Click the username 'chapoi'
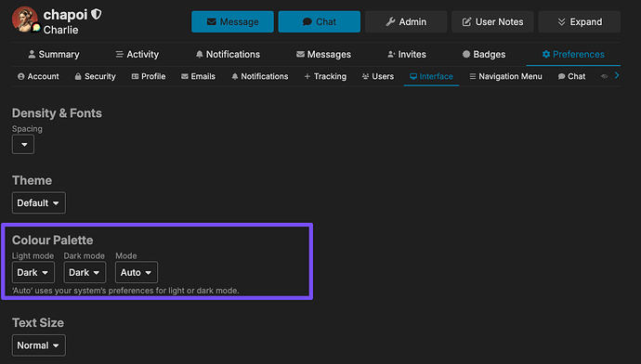 (65, 15)
